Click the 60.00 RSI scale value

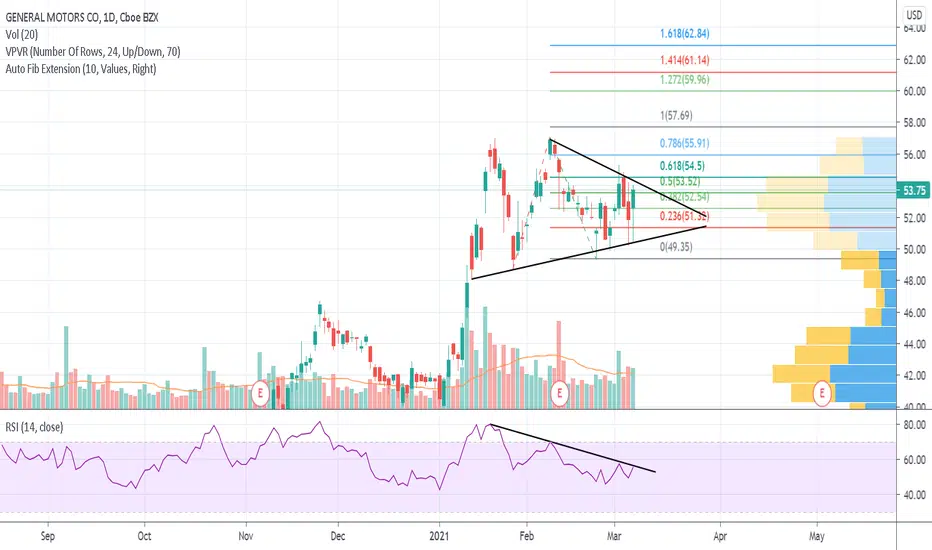[914, 460]
